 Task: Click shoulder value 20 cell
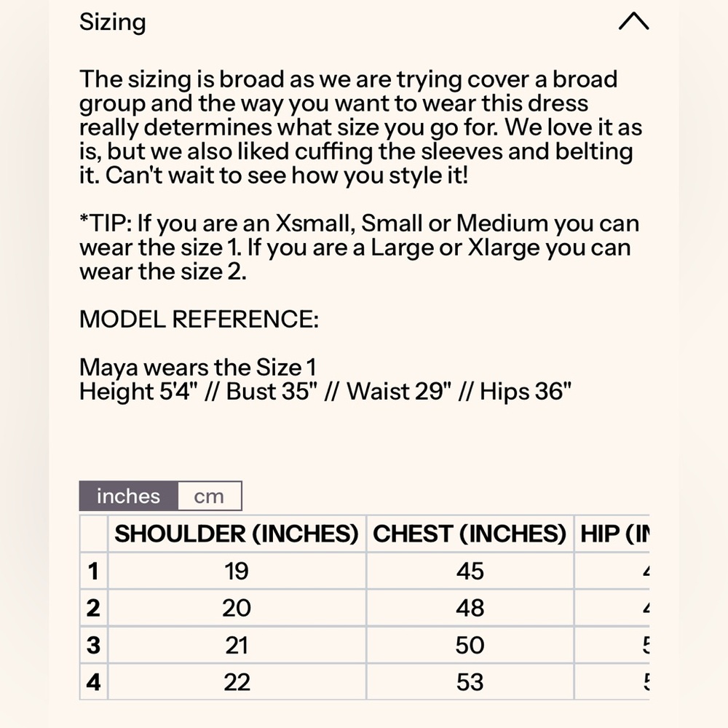tap(237, 608)
